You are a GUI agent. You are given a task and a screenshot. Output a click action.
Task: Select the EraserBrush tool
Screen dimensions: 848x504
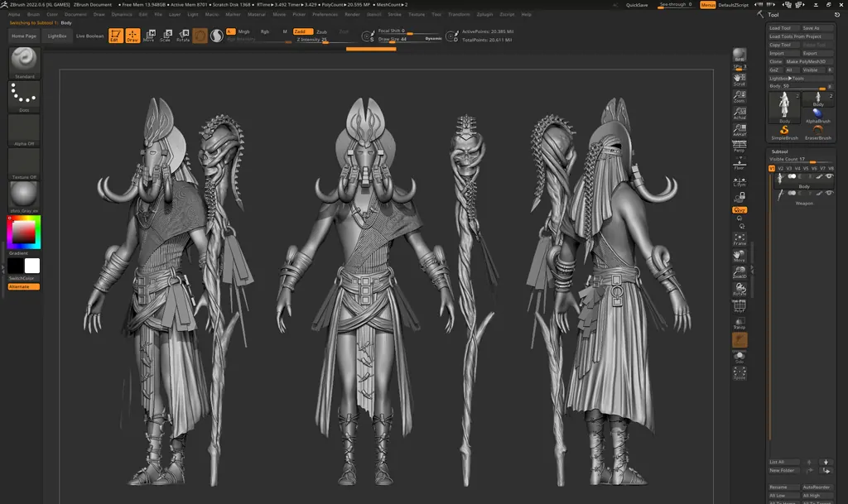pyautogui.click(x=817, y=133)
